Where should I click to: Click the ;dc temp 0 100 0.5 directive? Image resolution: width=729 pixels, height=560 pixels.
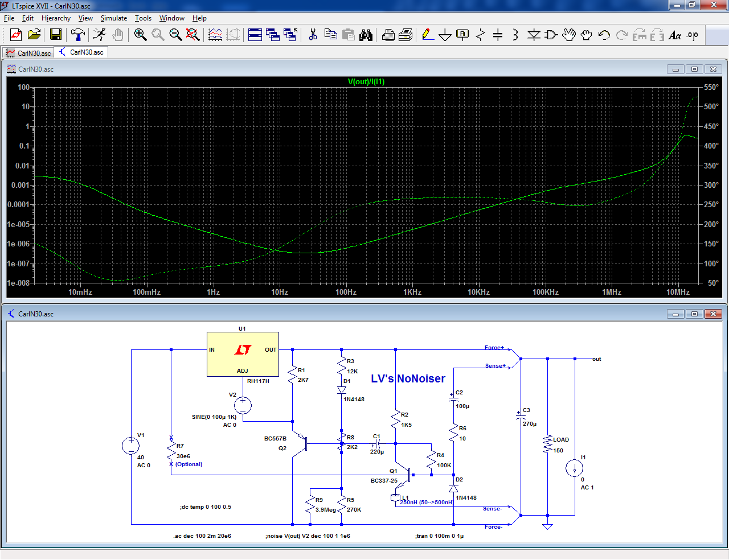click(x=206, y=507)
